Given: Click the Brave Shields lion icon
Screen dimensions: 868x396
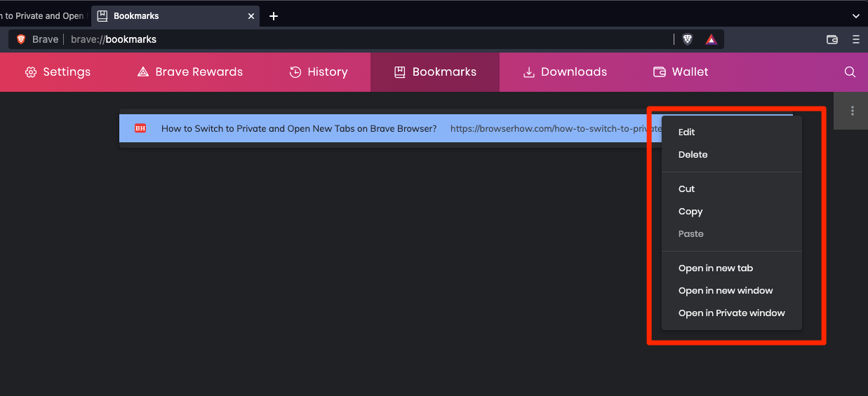Looking at the screenshot, I should 688,39.
